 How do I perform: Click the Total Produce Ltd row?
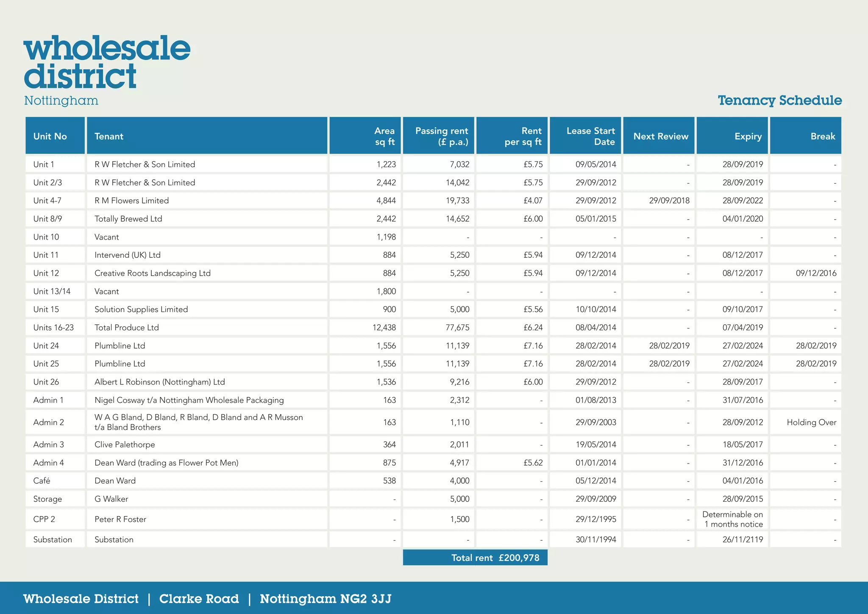coord(127,327)
